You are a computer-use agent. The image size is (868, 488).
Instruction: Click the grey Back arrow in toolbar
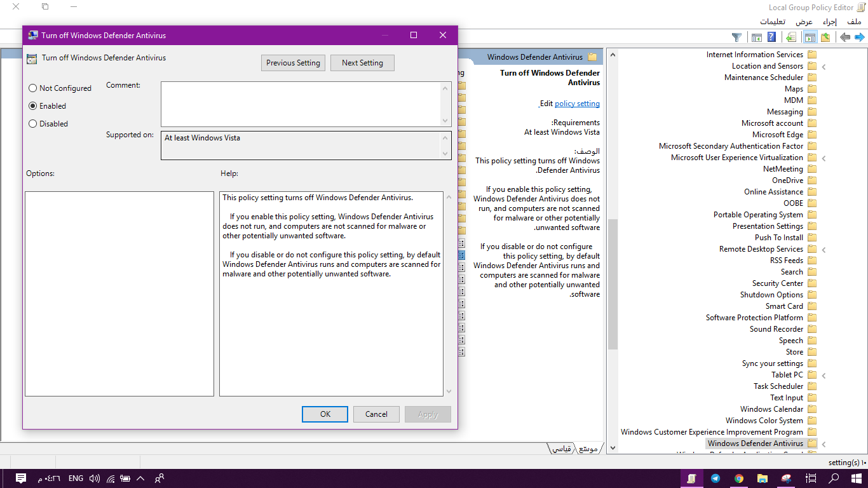[844, 37]
